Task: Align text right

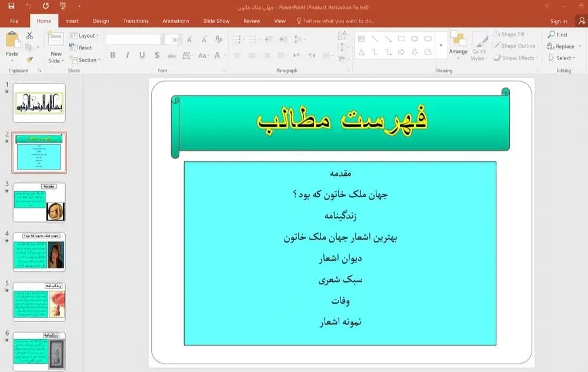Action: [266, 55]
